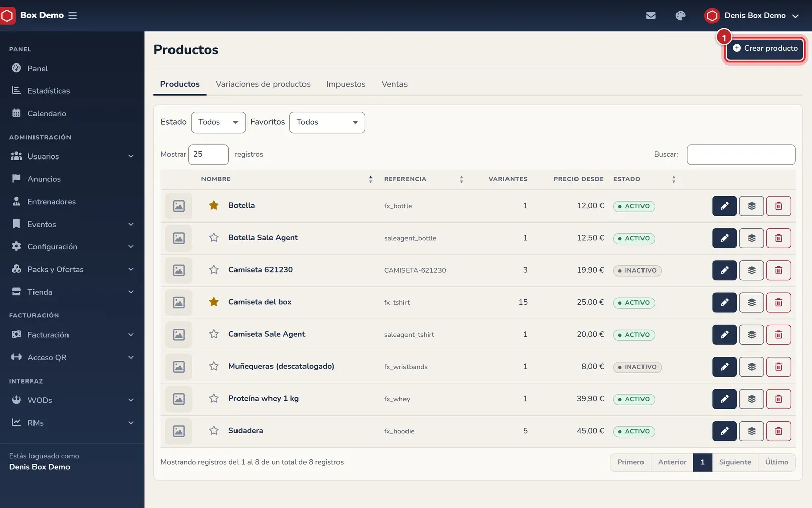Screen dimensions: 812x508
Task: Expand the Usuarios sidebar section
Action: pos(72,156)
